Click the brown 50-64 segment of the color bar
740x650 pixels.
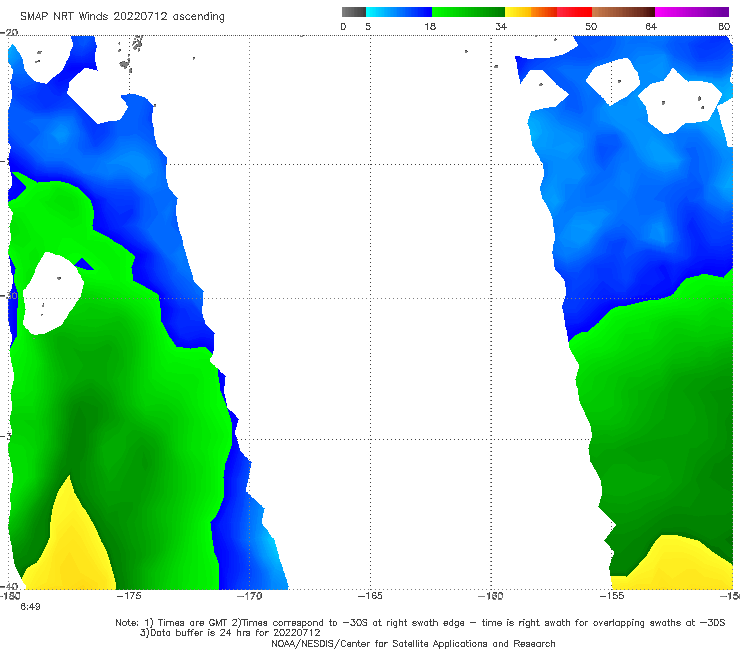623,12
